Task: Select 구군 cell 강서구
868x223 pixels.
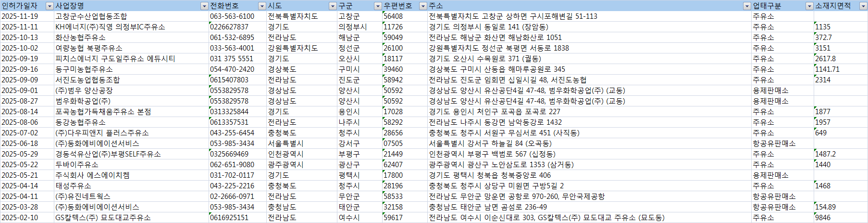Action: 360,144
